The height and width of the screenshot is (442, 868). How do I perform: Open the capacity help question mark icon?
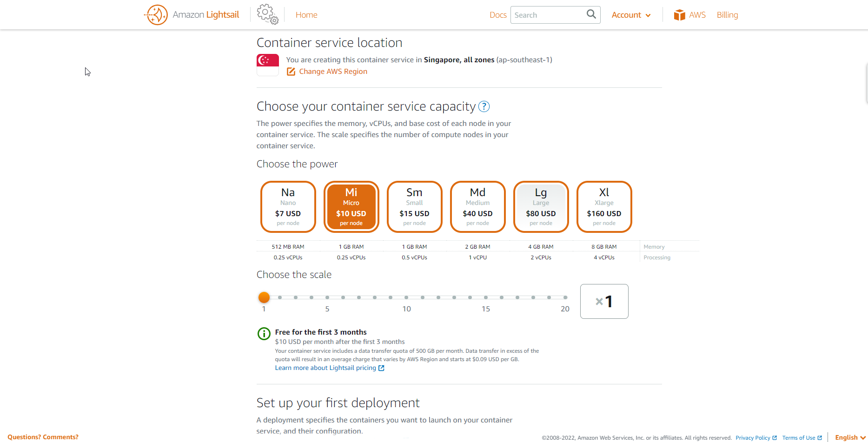click(x=484, y=106)
